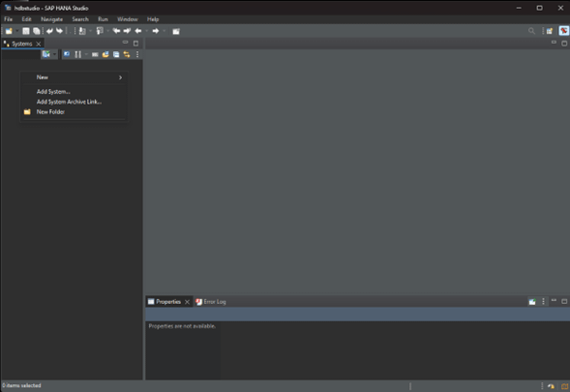Go back with the Back arrow icon
This screenshot has width=570, height=392.
(138, 31)
